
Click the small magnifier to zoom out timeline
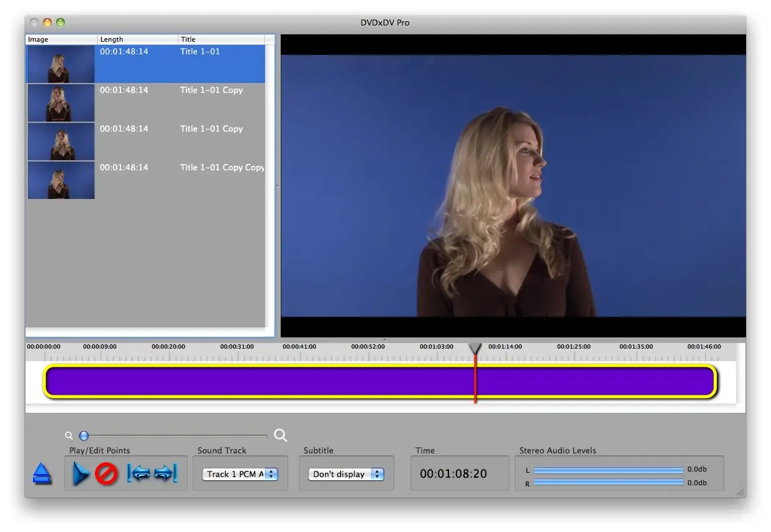[x=69, y=436]
